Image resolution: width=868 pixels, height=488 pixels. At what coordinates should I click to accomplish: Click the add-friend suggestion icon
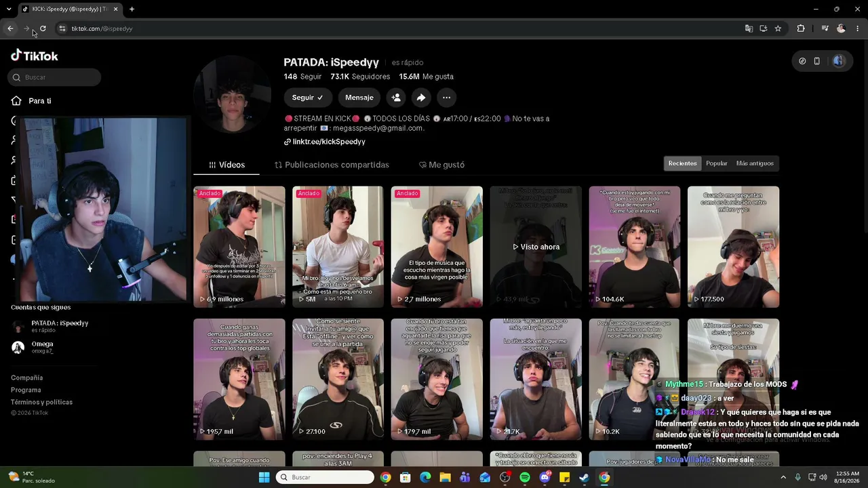coord(396,98)
